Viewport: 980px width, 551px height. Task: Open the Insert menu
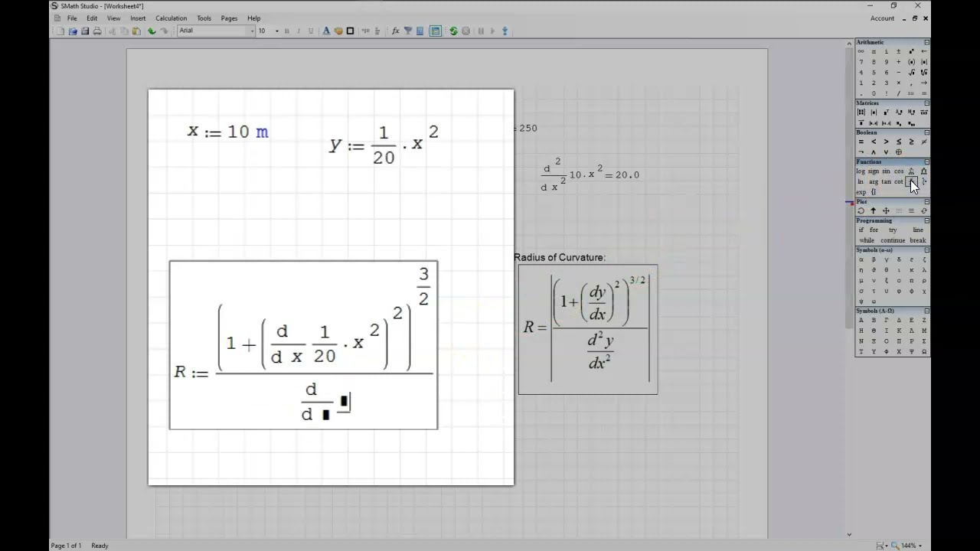pos(138,18)
